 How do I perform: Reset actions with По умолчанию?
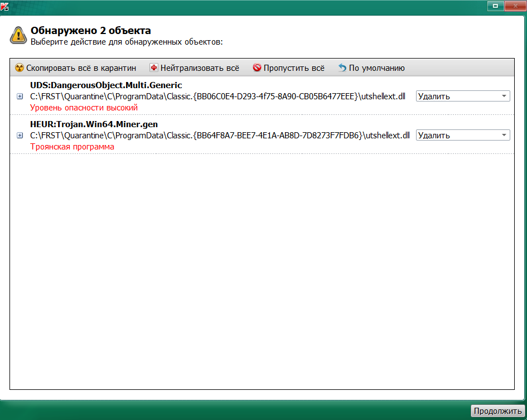[x=371, y=68]
